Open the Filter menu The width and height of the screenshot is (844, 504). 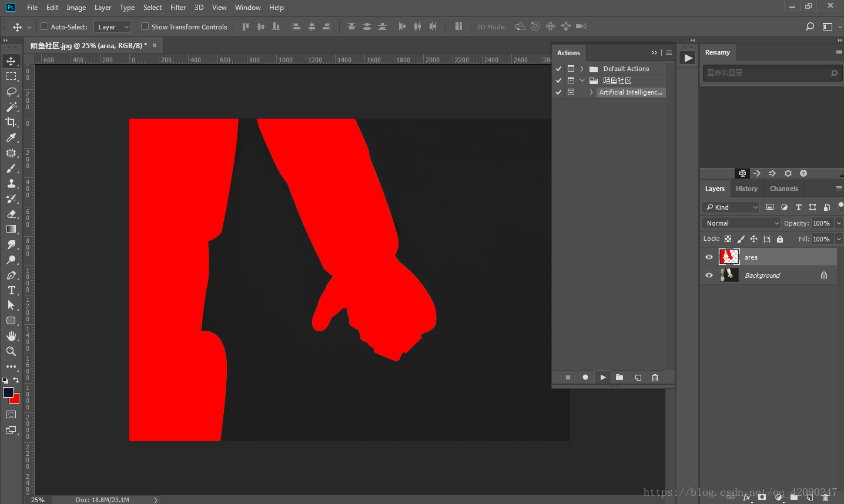(178, 8)
